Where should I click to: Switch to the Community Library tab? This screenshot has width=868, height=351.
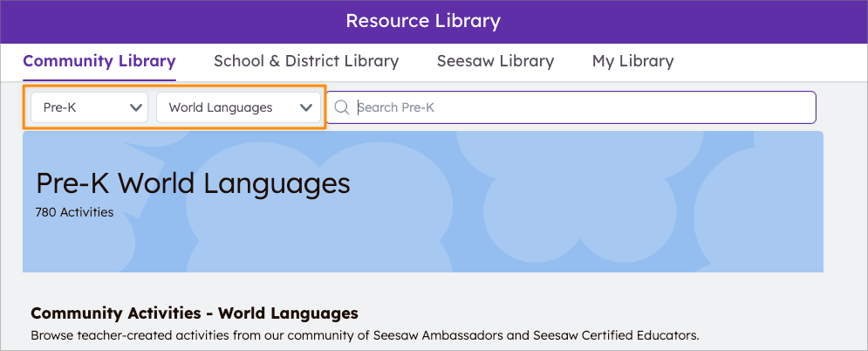99,61
